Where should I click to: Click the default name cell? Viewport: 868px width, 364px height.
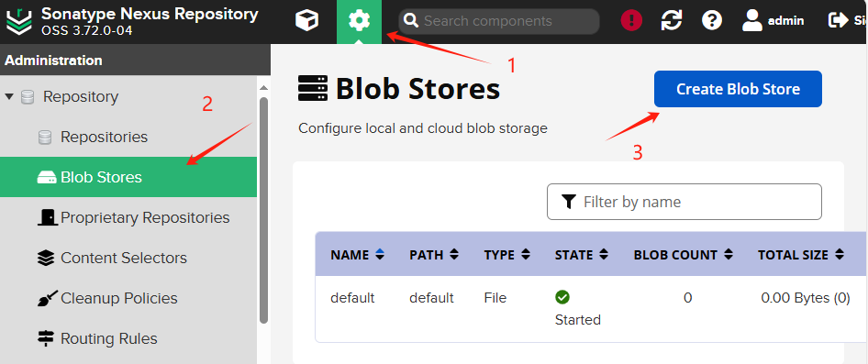(x=352, y=298)
